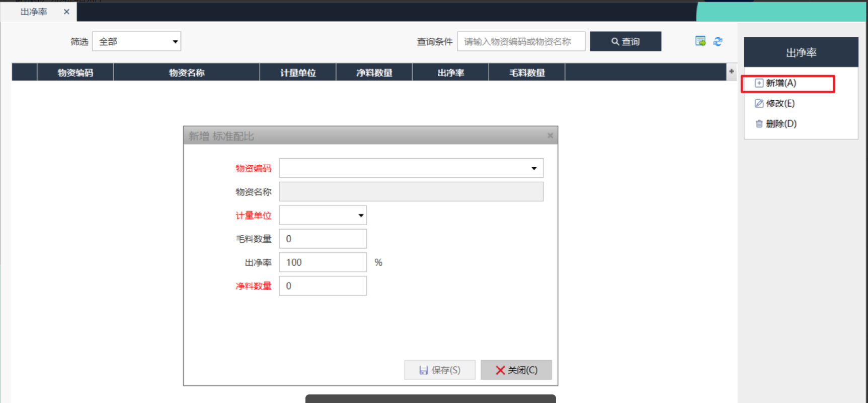Click 删除(D) delete option
This screenshot has width=868, height=403.
click(780, 123)
